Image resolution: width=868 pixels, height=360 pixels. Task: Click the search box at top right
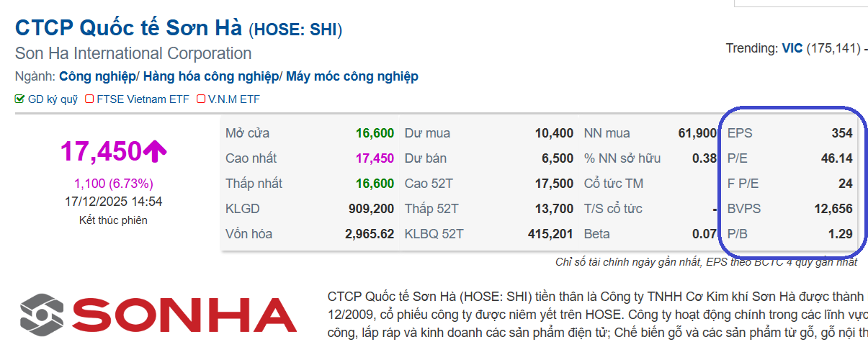coord(800,3)
